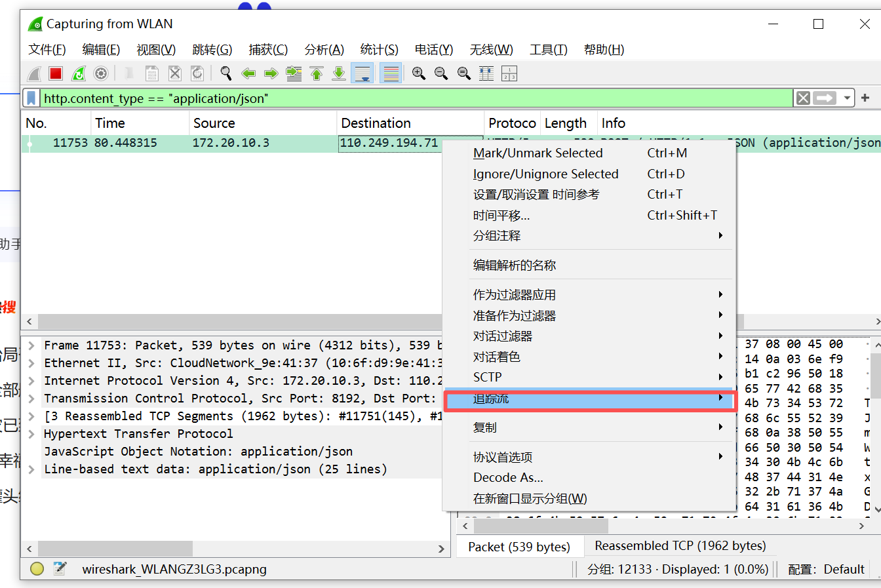Go back with the green left arrow

click(248, 73)
